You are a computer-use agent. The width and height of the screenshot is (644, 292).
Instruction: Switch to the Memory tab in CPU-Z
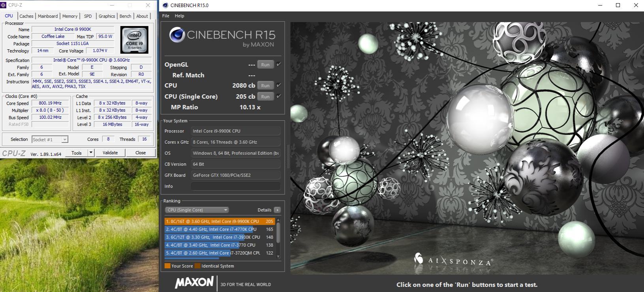point(70,16)
